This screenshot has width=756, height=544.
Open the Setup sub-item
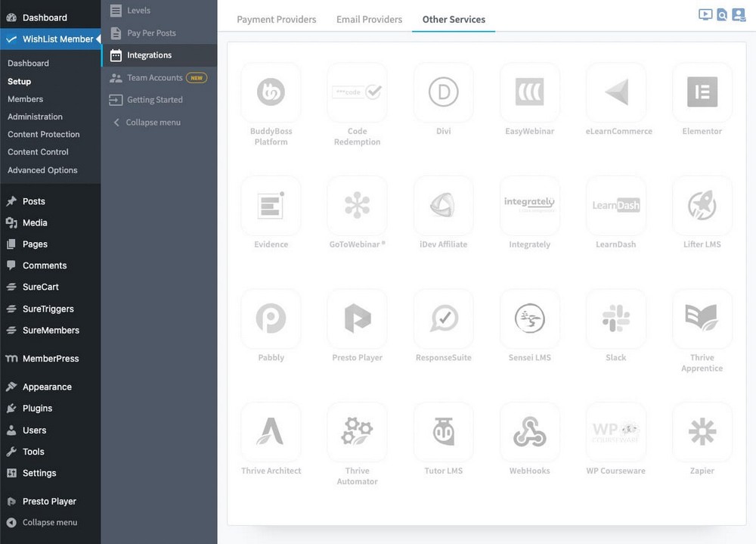pyautogui.click(x=20, y=82)
